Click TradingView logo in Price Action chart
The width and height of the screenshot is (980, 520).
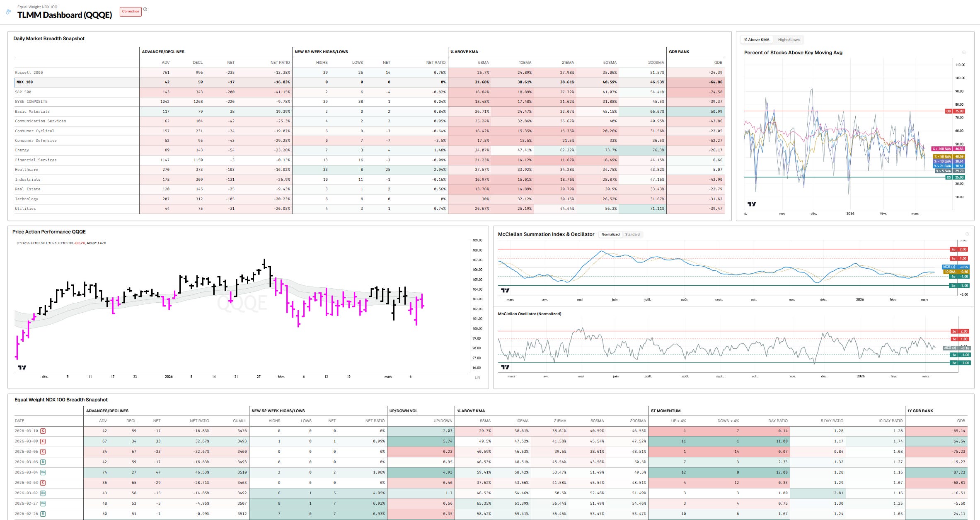click(22, 367)
